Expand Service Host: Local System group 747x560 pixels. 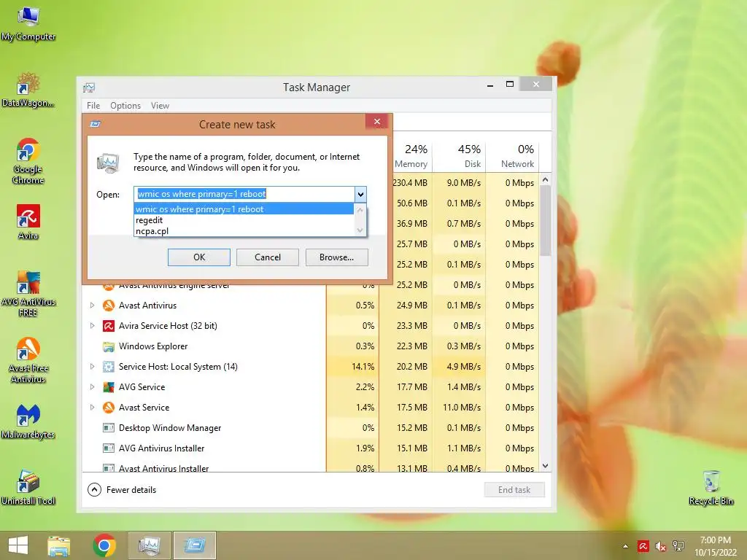click(x=93, y=367)
